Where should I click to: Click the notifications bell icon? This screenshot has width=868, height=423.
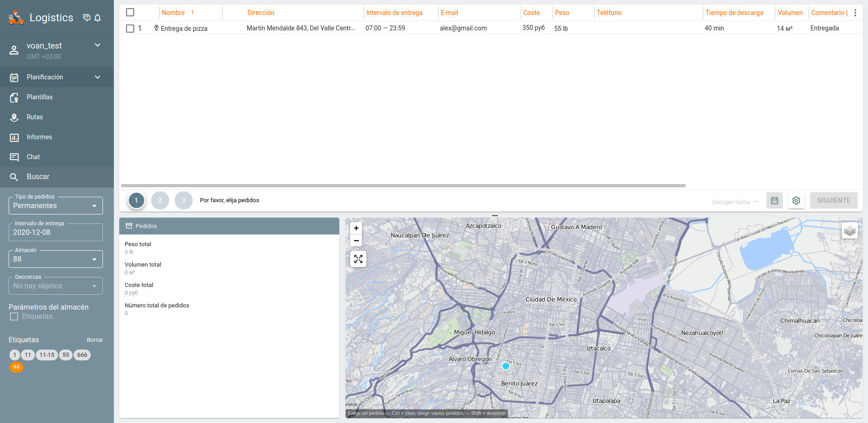click(x=98, y=18)
